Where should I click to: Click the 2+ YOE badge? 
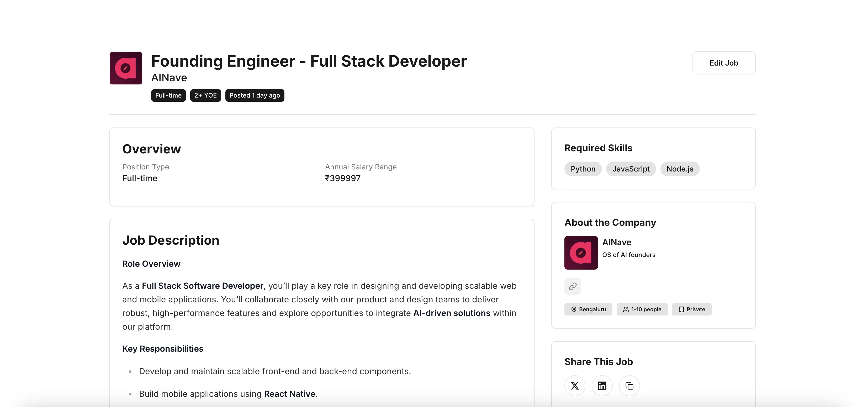tap(205, 95)
